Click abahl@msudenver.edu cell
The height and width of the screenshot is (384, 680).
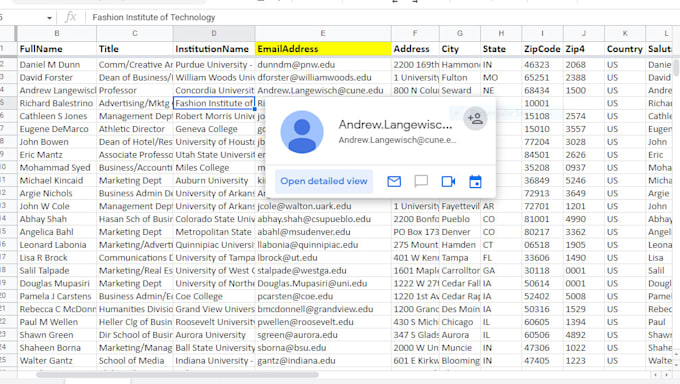[323, 232]
